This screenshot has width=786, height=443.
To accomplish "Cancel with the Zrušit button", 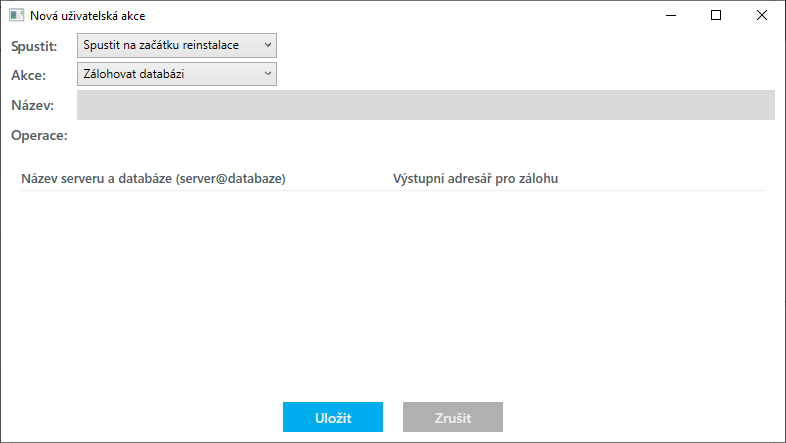I will point(452,418).
